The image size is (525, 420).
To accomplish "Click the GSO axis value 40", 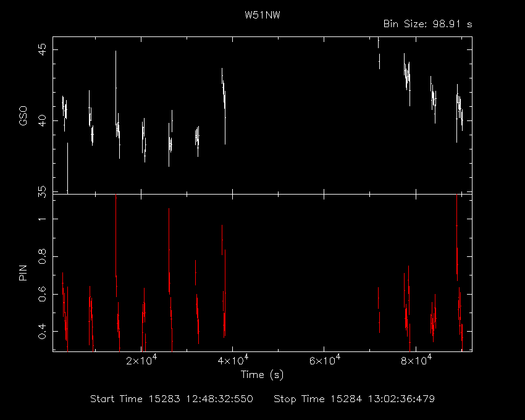I will tap(43, 121).
